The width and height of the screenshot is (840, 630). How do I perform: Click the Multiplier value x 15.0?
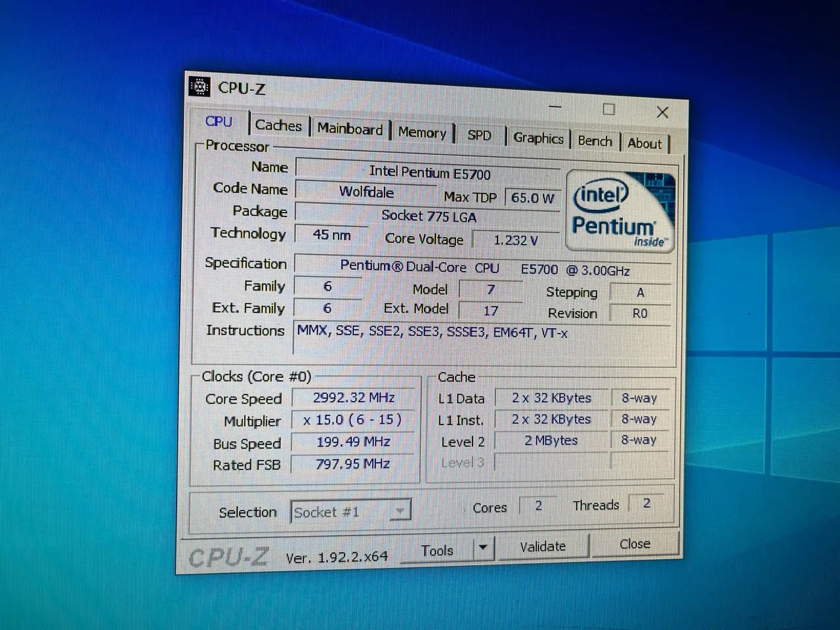[x=352, y=419]
